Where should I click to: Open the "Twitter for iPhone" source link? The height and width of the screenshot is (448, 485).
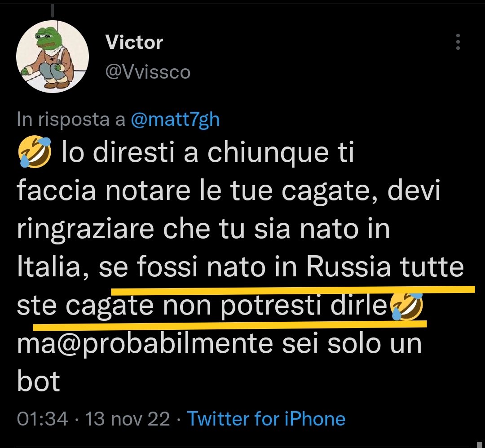point(266,419)
